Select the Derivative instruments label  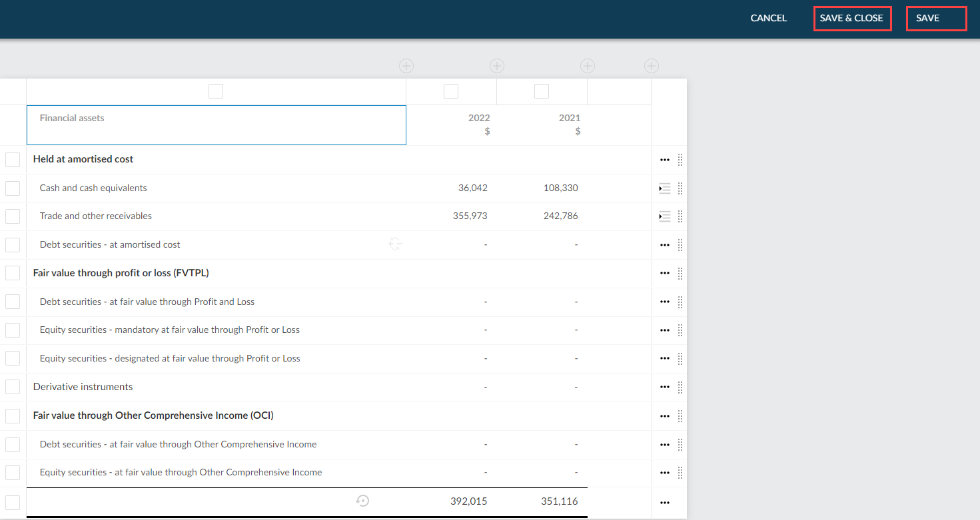(x=83, y=387)
